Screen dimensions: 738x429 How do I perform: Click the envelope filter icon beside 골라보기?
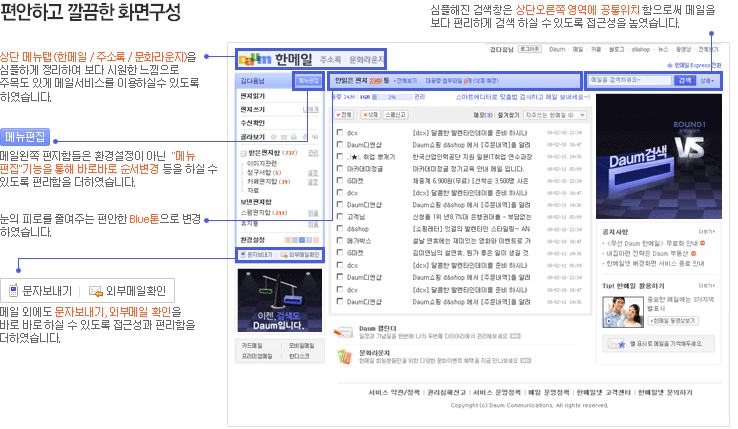pos(284,137)
